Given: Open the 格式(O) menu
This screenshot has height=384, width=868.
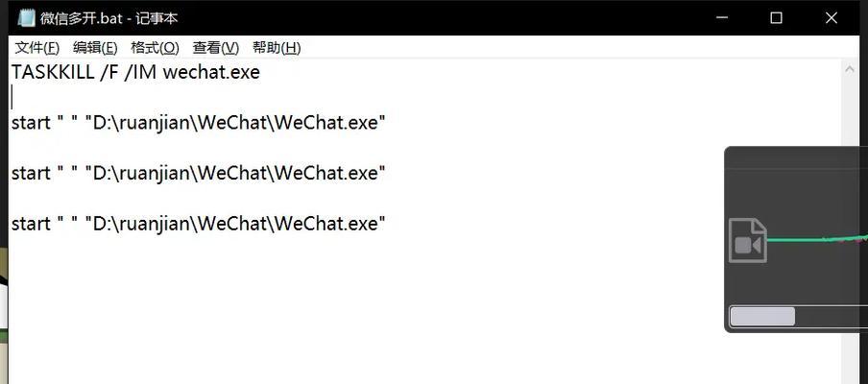Looking at the screenshot, I should 155,48.
